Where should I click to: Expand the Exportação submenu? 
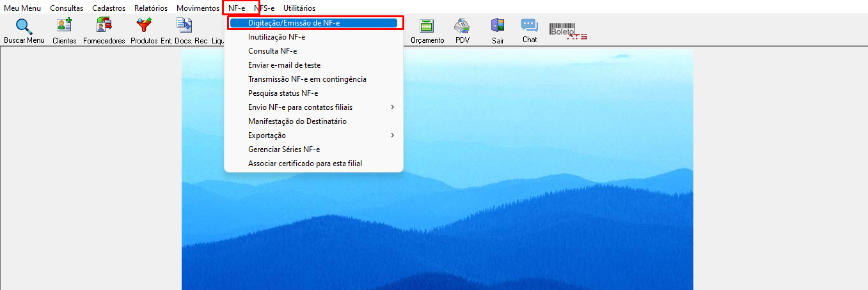(x=313, y=135)
